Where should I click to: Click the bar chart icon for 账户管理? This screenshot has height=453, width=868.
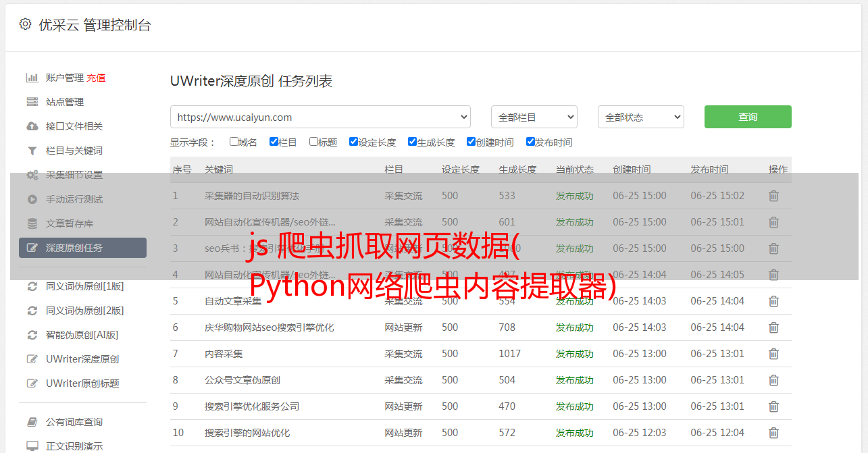(32, 78)
